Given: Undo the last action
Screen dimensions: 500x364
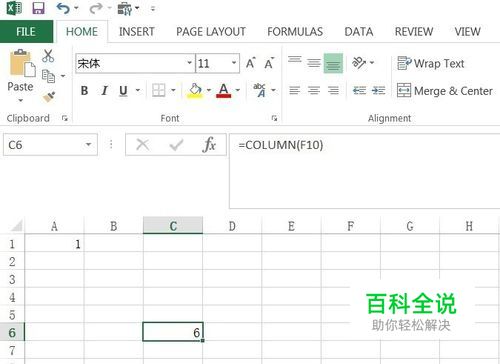Looking at the screenshot, I should (63, 8).
